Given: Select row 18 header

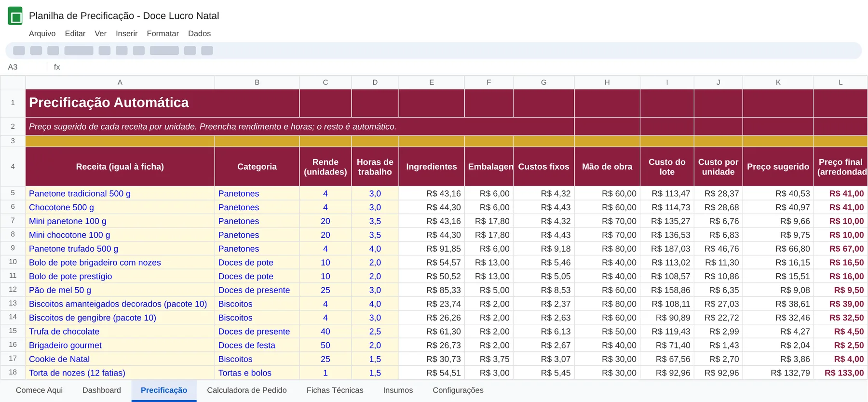Looking at the screenshot, I should pyautogui.click(x=13, y=373).
